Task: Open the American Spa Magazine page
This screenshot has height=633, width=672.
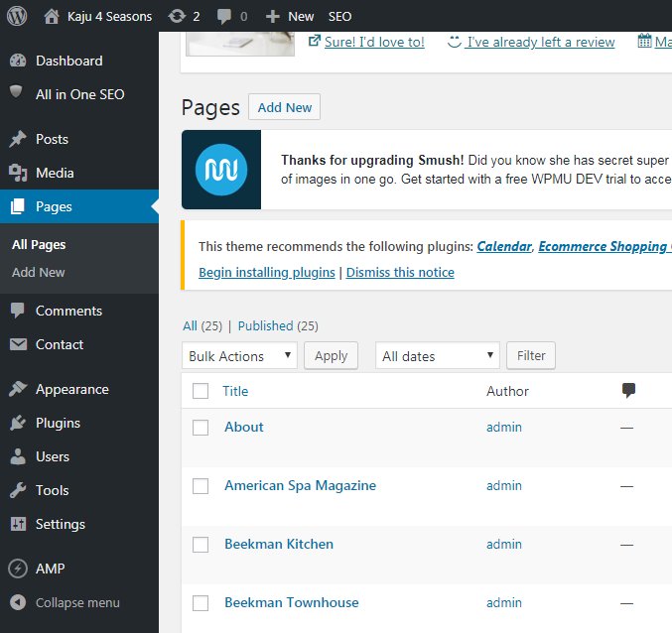Action: tap(300, 486)
